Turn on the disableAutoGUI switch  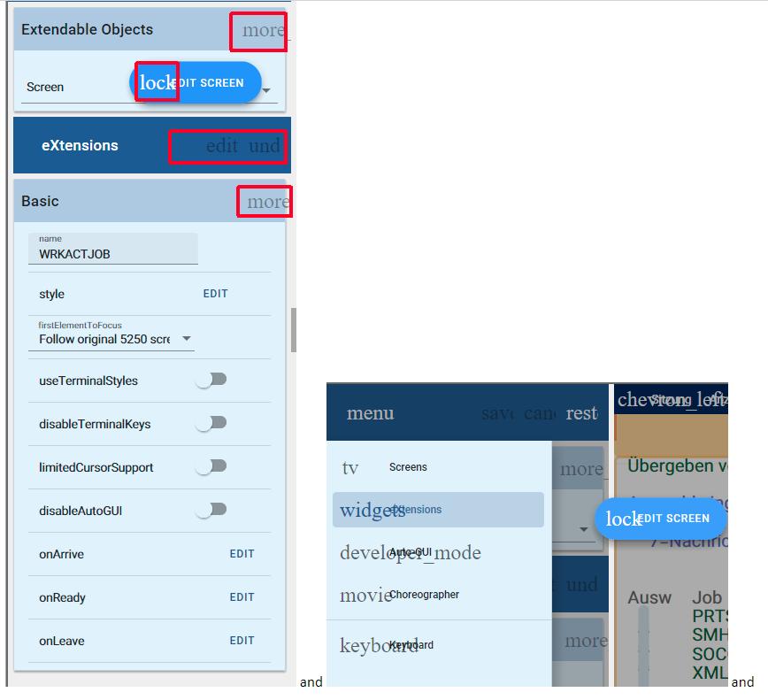[x=211, y=510]
